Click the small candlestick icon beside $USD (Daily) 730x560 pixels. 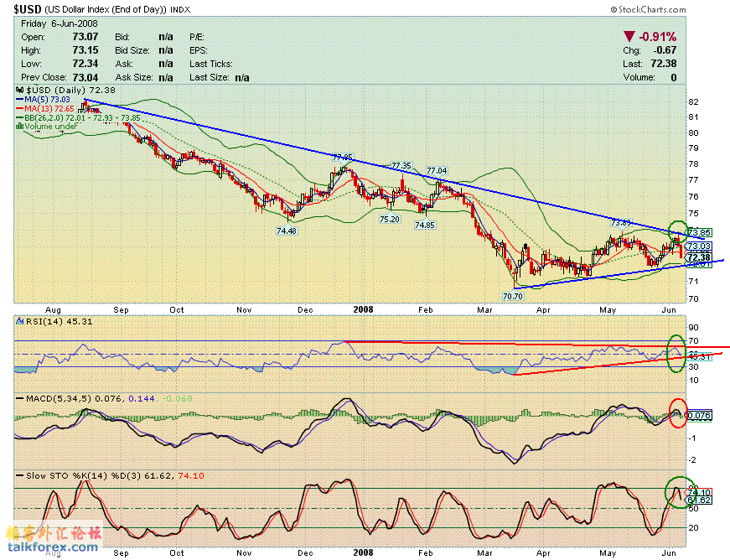[19, 91]
